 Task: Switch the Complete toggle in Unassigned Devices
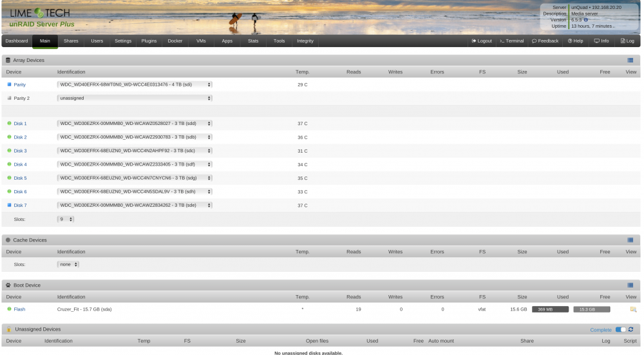point(621,329)
